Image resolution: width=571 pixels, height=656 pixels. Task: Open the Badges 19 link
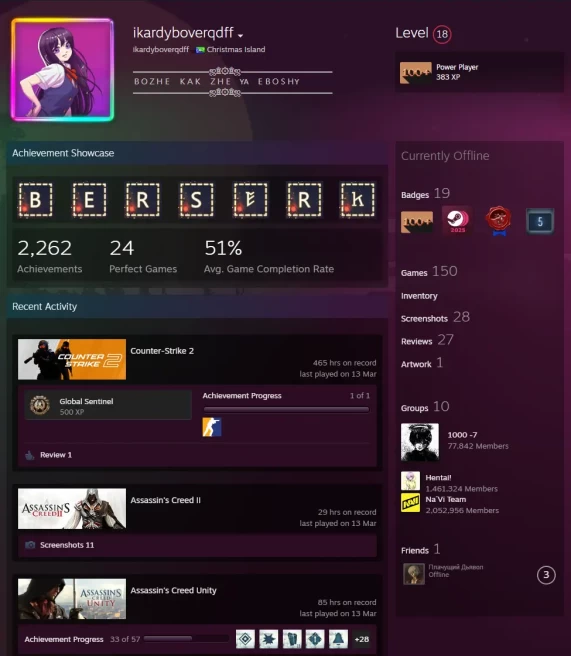point(425,194)
